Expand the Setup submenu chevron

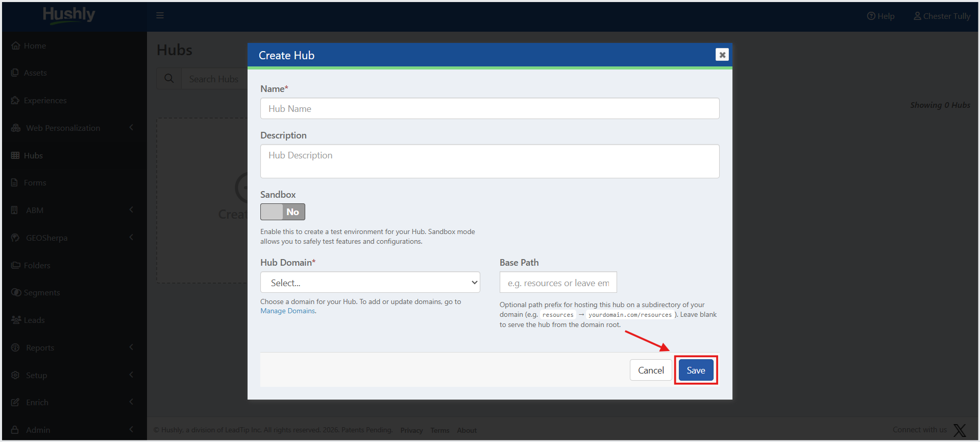point(131,375)
